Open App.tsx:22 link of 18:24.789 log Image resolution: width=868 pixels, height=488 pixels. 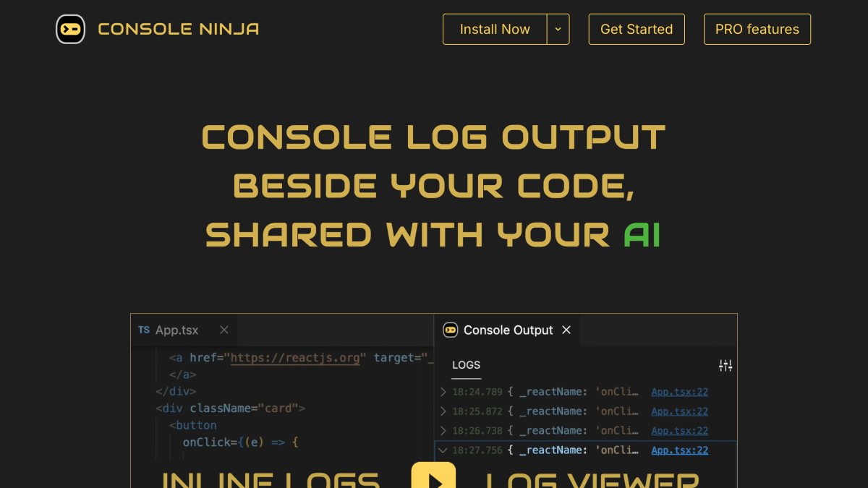pyautogui.click(x=679, y=392)
